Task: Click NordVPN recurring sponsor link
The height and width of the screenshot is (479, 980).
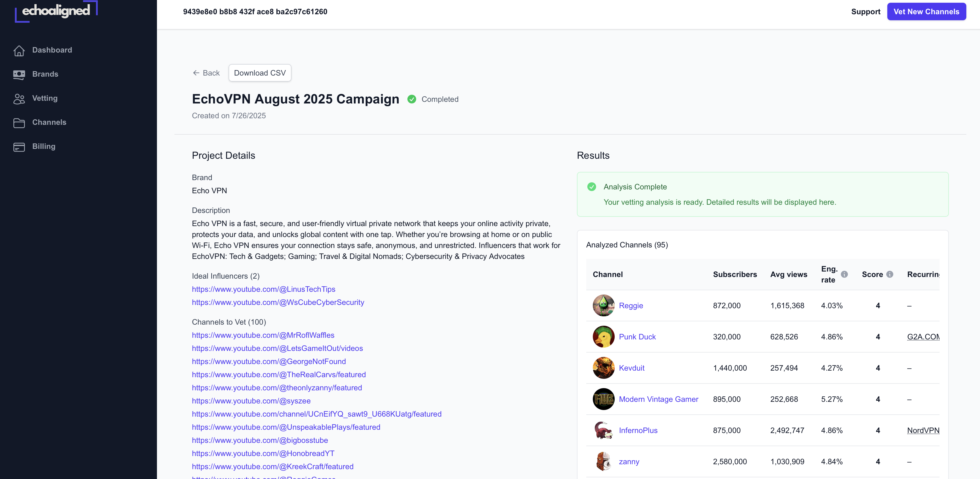Action: click(923, 430)
